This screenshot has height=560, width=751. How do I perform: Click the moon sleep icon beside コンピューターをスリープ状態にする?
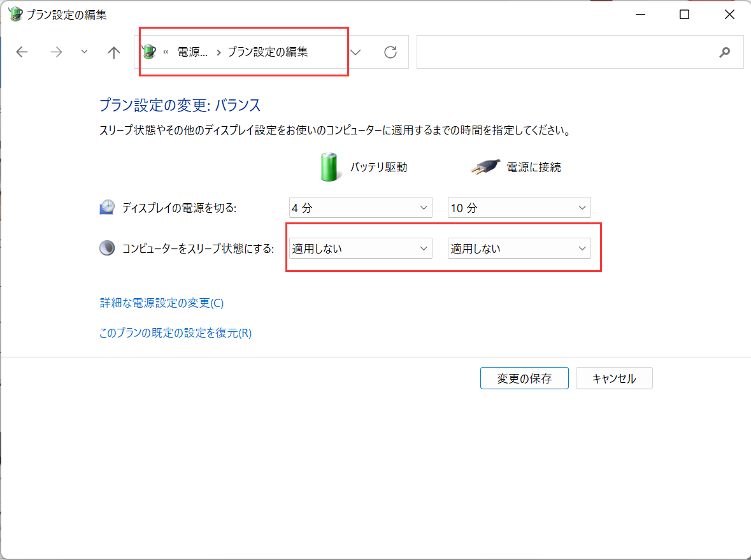[106, 247]
